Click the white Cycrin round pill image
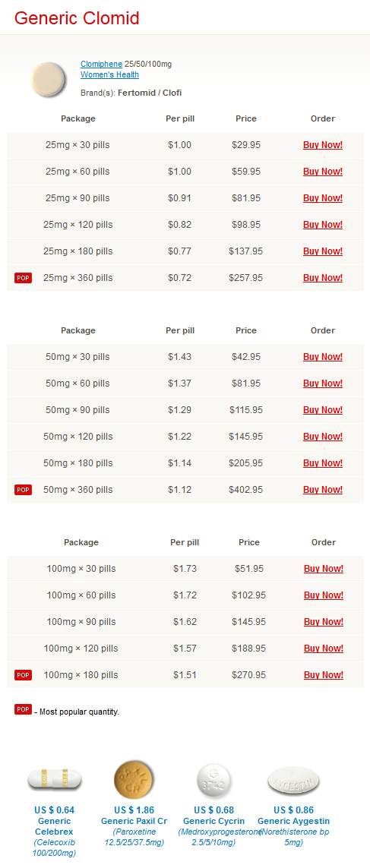The height and width of the screenshot is (868, 370). 213,781
